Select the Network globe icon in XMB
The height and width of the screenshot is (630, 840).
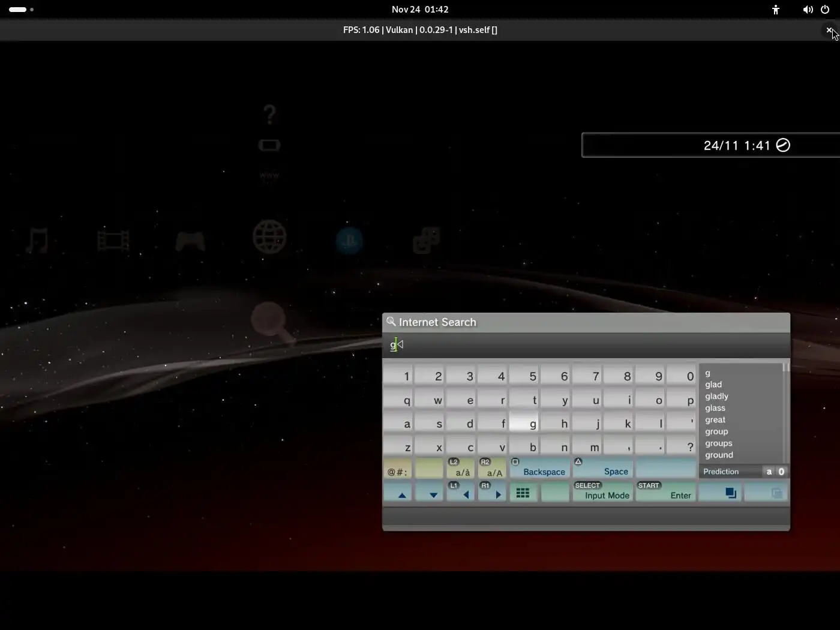click(269, 237)
